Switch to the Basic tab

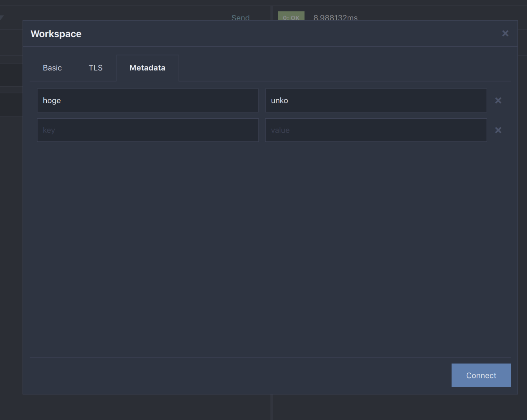pos(52,68)
